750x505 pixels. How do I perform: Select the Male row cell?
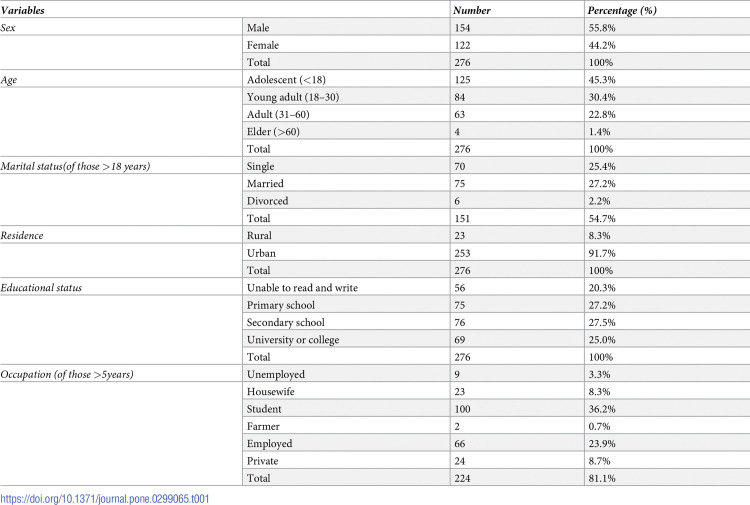(346, 28)
